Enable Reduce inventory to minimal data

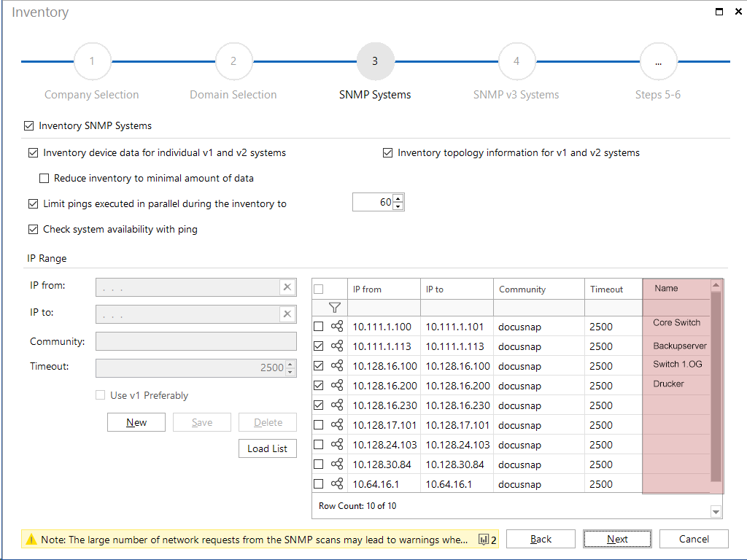point(44,179)
